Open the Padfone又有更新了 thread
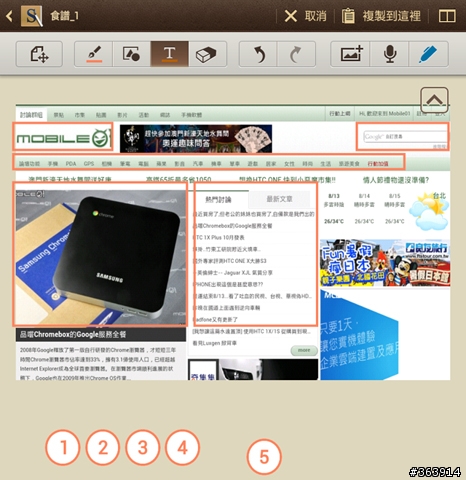The width and height of the screenshot is (466, 480). (x=216, y=319)
